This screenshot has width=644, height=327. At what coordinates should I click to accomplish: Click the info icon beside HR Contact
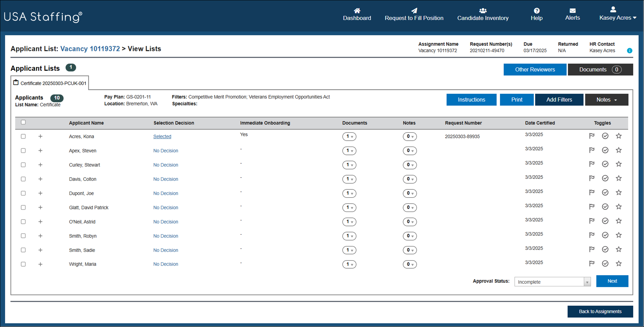click(630, 51)
